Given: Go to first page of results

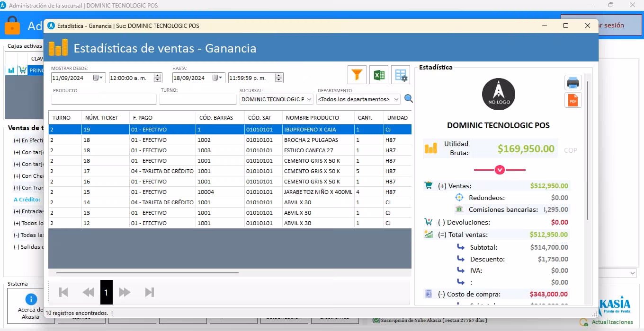Looking at the screenshot, I should click(63, 292).
